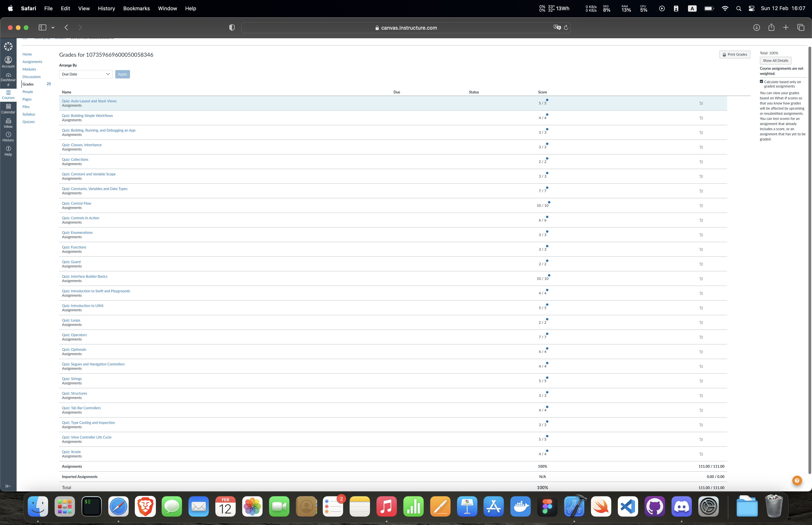The image size is (812, 525).
Task: Open the Arrange By dropdown
Action: click(x=86, y=74)
